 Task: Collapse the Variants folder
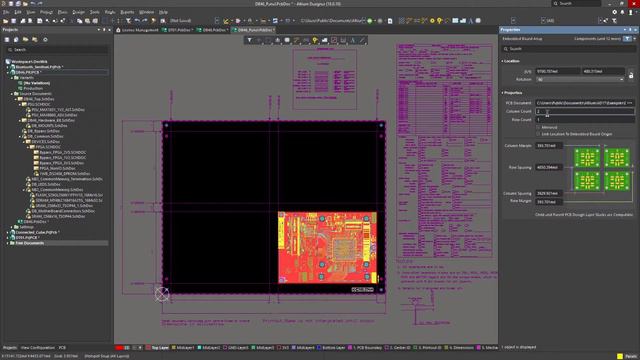tap(12, 78)
